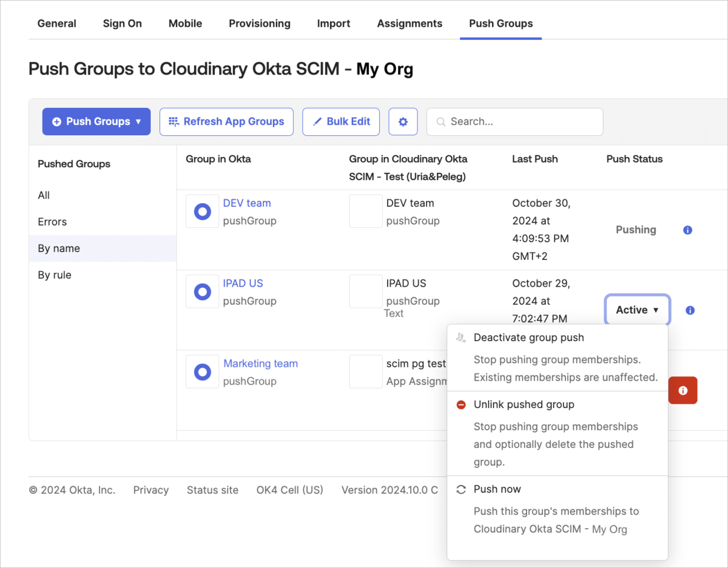Click Group in Cloudinary Okta SCIM header
This screenshot has width=728, height=568.
point(408,168)
